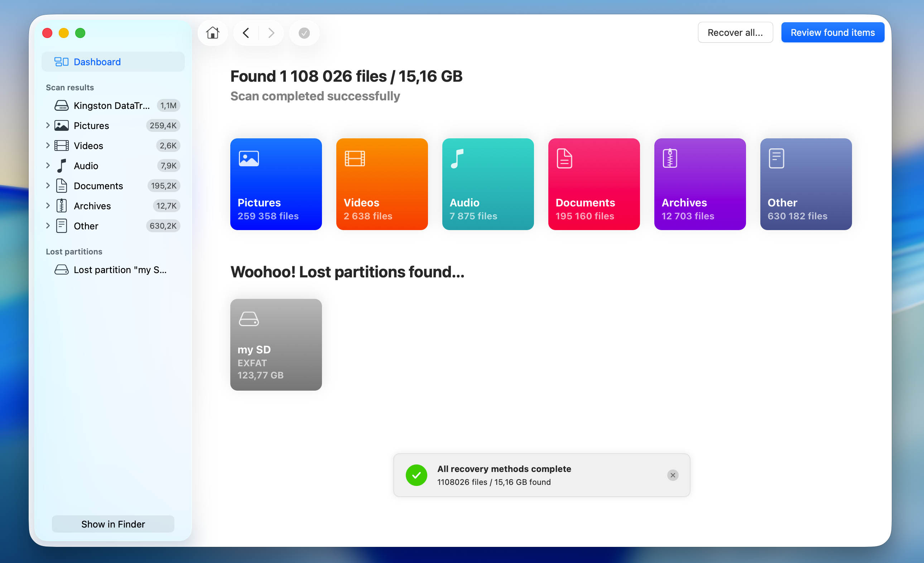Viewport: 924px width, 563px height.
Task: Open the my SD EXFAT lost partition card
Action: tap(276, 344)
